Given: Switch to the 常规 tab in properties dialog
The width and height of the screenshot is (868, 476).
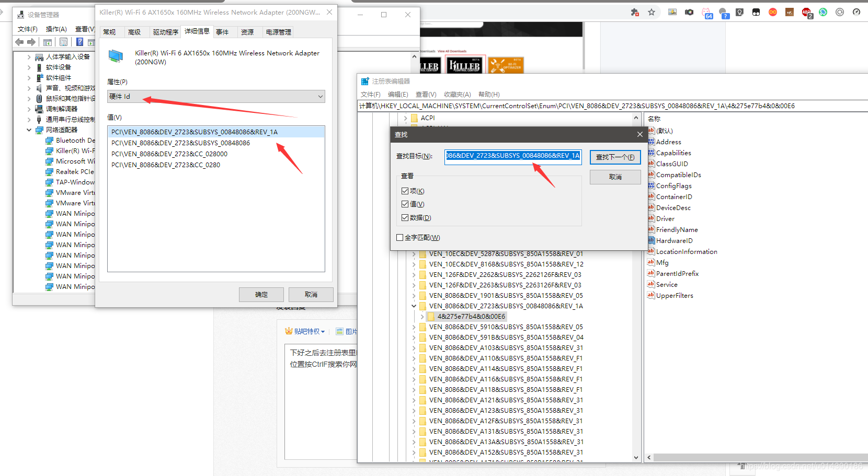Looking at the screenshot, I should (x=109, y=32).
